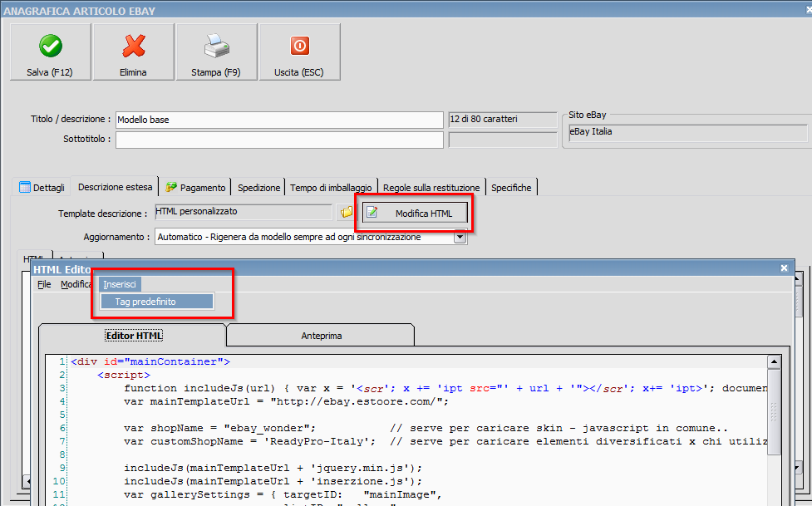Click the Sito eBay field showing eBay Italia

(687, 132)
